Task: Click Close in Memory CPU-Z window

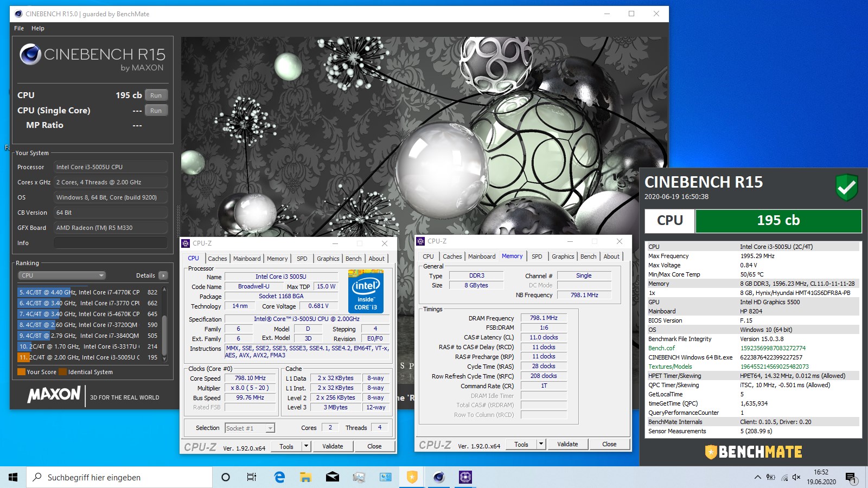Action: click(x=609, y=444)
